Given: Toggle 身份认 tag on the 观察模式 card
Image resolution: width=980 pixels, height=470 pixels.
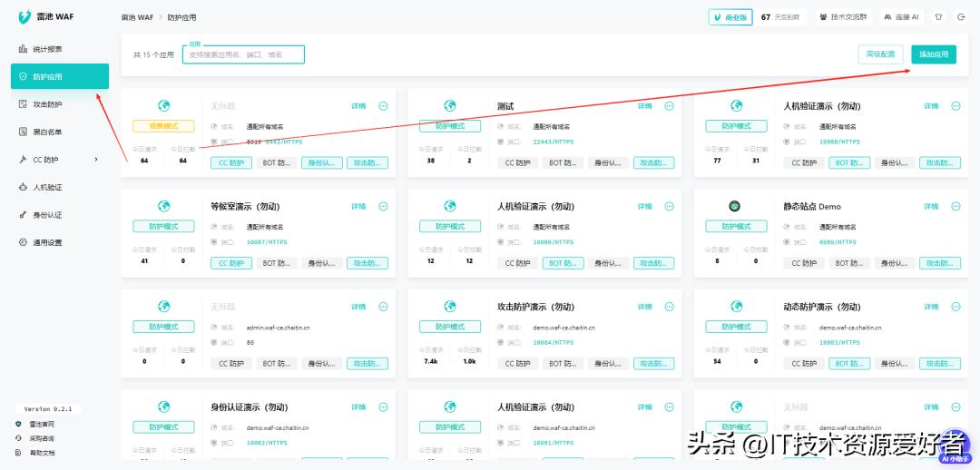Looking at the screenshot, I should coord(322,163).
